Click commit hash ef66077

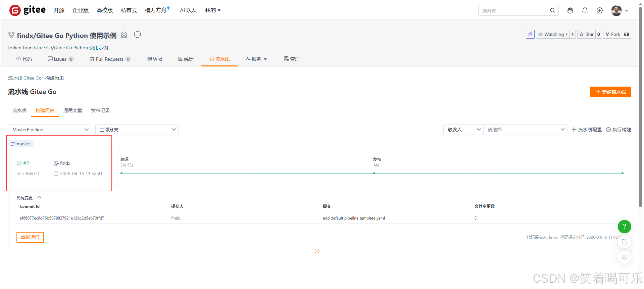(31, 174)
